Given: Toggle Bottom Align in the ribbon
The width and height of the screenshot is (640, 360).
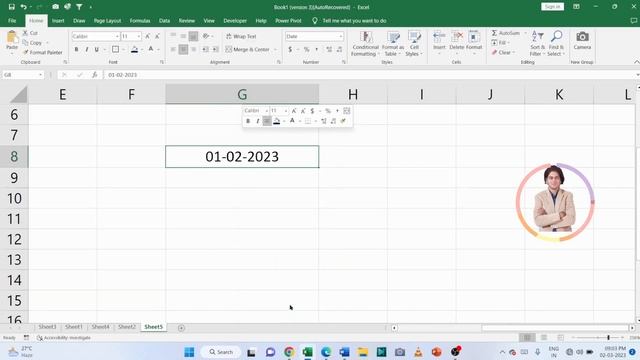Looking at the screenshot, I should [x=193, y=36].
